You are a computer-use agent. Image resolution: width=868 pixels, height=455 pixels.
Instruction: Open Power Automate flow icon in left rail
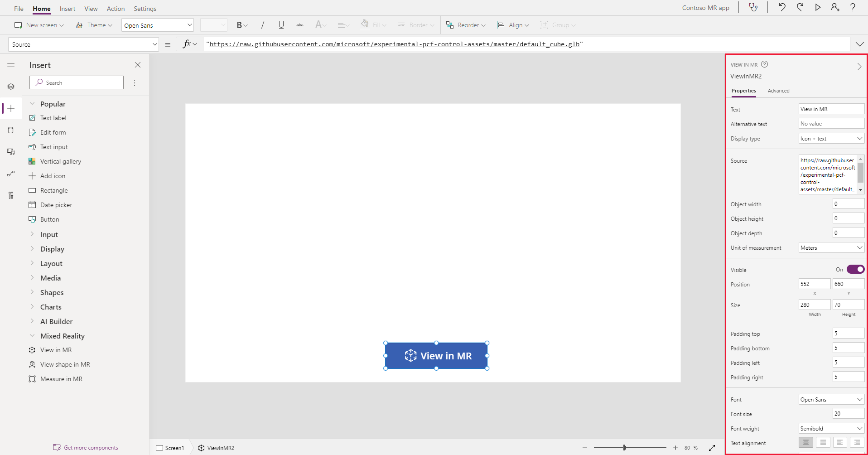11,174
